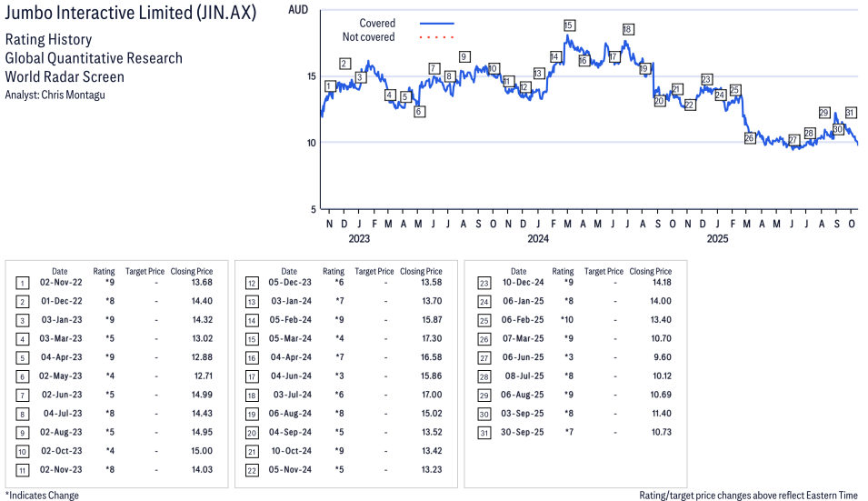Click the Jumbo Interactive Limited (JIN.AX) title
Image resolution: width=868 pixels, height=501 pixels.
point(131,14)
